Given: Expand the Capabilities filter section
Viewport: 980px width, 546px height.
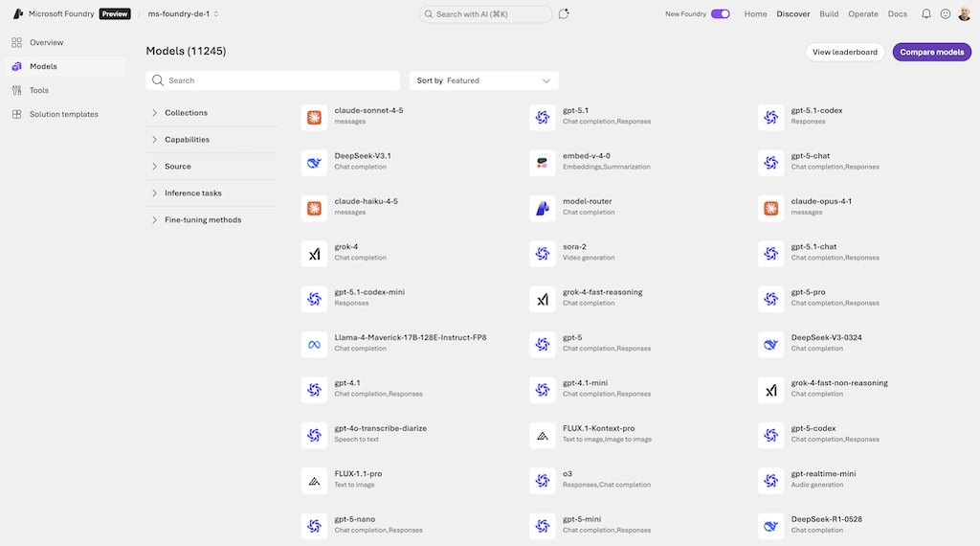Looking at the screenshot, I should (x=187, y=140).
